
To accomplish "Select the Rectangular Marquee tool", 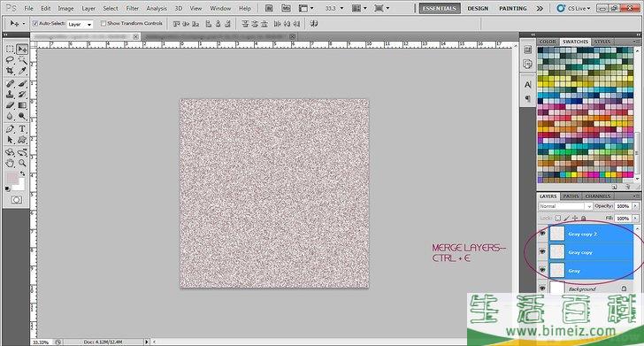I will 10,50.
